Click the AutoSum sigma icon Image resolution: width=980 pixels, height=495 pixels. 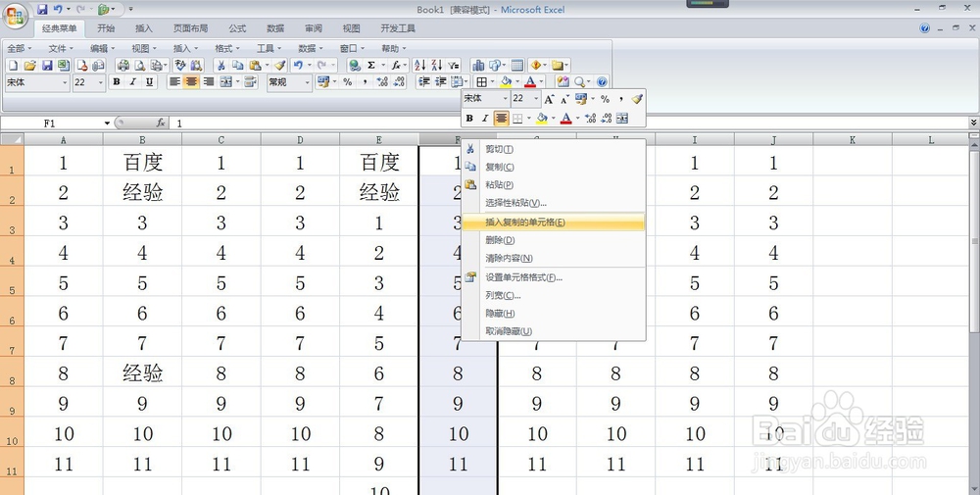point(371,65)
